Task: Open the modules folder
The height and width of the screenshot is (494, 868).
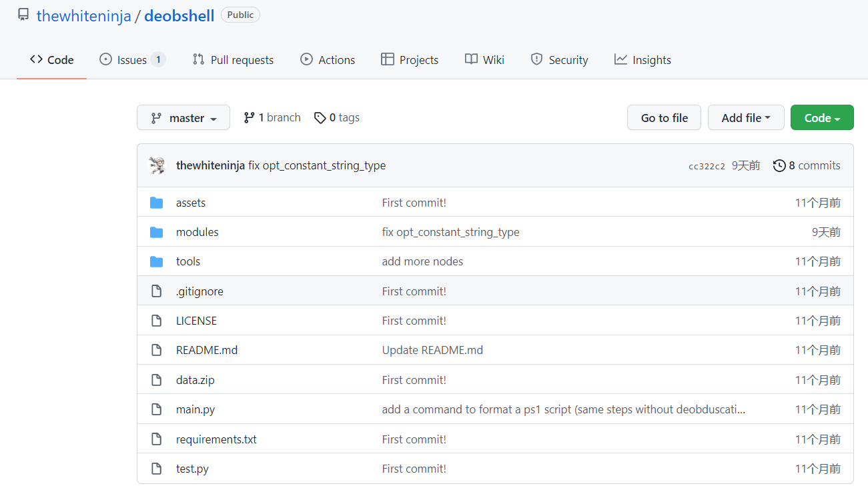Action: (x=197, y=232)
